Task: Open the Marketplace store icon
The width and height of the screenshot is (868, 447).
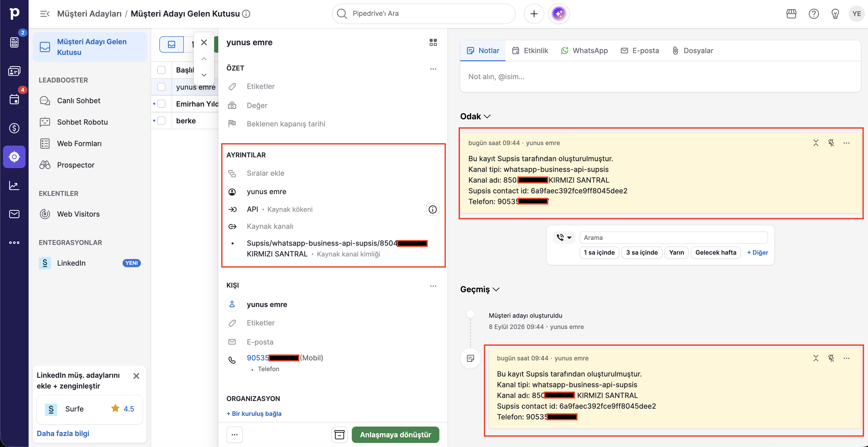Action: click(791, 14)
